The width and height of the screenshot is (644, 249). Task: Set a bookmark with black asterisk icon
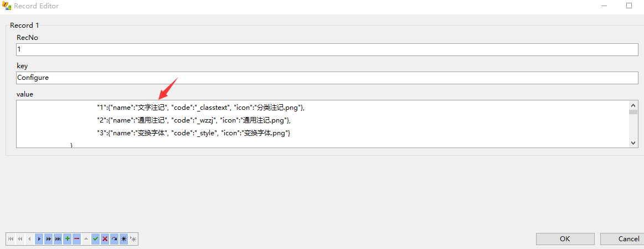[123, 238]
